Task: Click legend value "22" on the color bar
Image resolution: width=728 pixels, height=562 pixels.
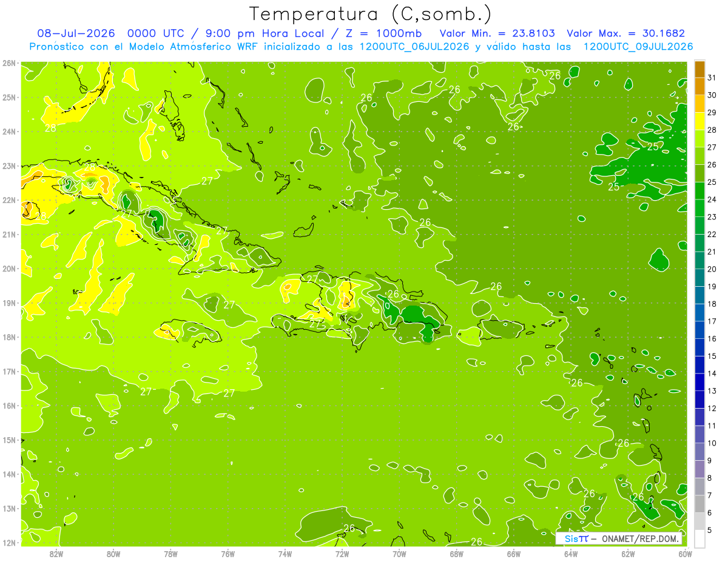Action: tap(712, 235)
